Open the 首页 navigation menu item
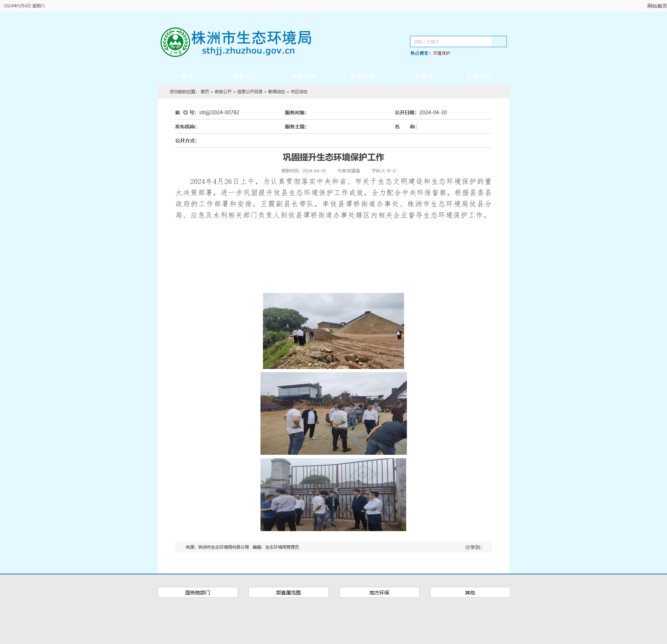This screenshot has width=667, height=644. (187, 76)
